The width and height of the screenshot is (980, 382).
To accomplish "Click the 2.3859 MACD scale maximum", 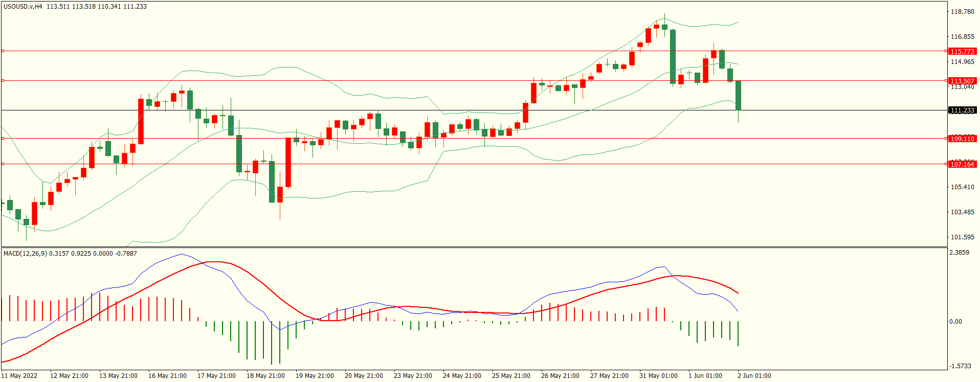I will click(959, 253).
